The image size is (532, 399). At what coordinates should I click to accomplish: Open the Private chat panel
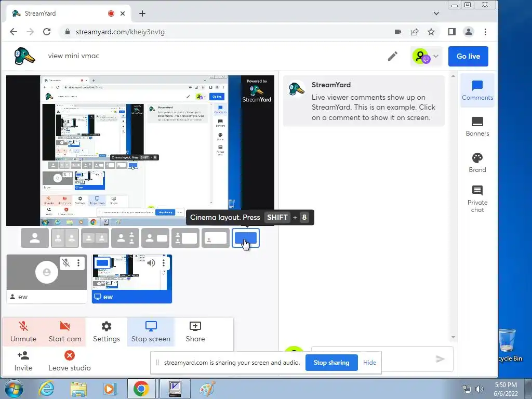(x=477, y=199)
